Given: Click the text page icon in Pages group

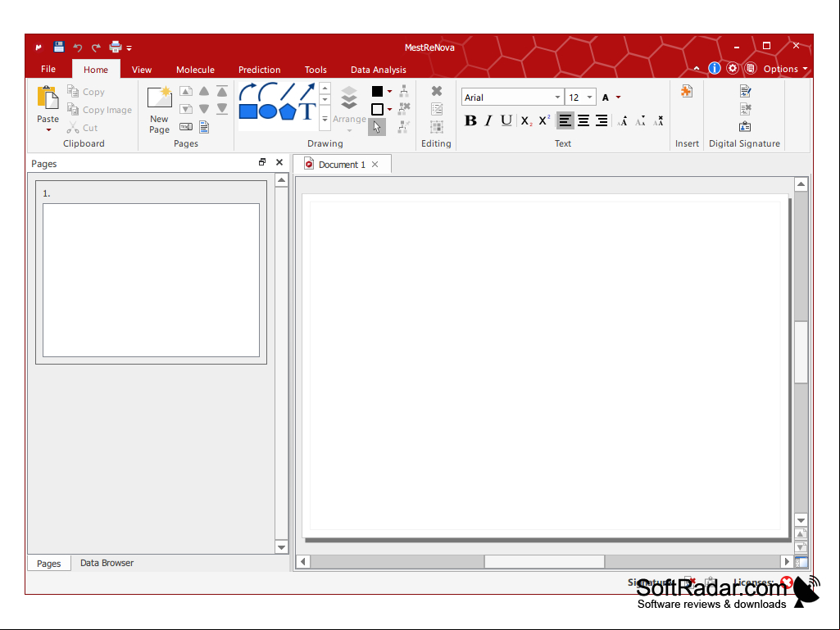Looking at the screenshot, I should tap(204, 127).
